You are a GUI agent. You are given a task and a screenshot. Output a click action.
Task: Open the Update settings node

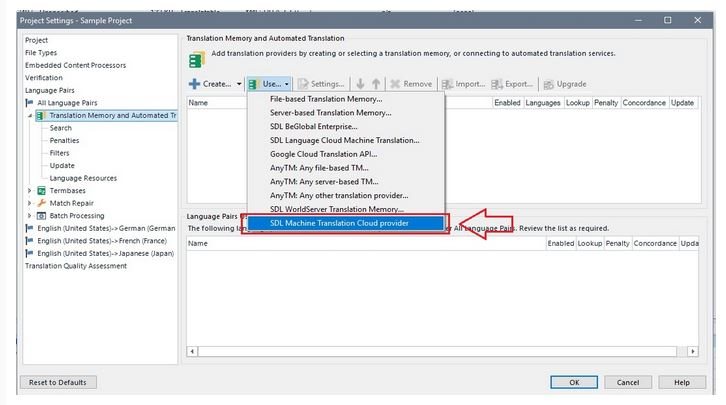[62, 165]
